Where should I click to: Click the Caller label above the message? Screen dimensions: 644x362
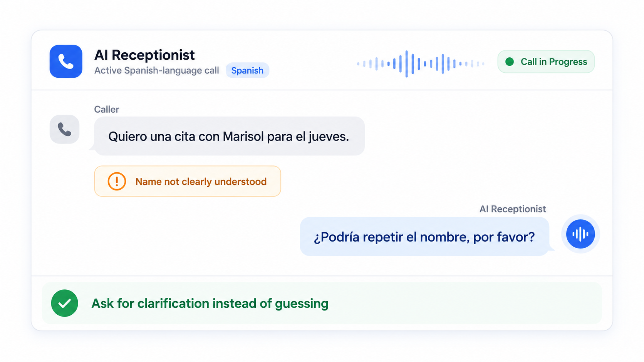tap(107, 109)
